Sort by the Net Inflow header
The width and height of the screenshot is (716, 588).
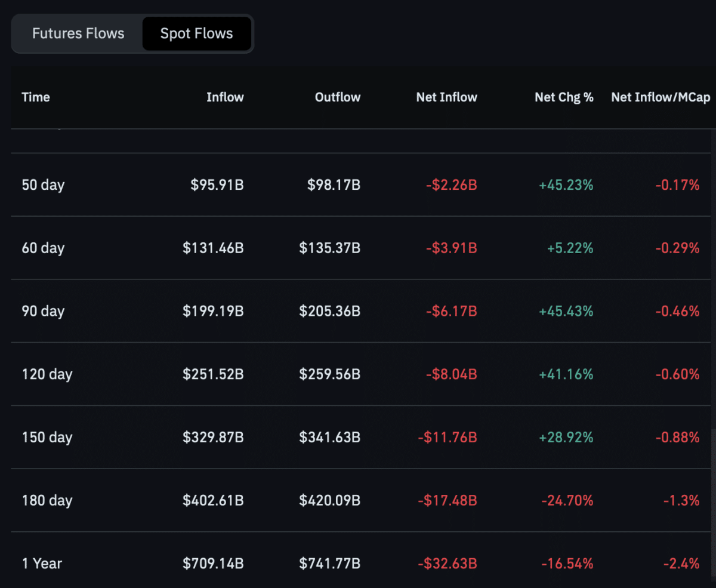(x=446, y=97)
